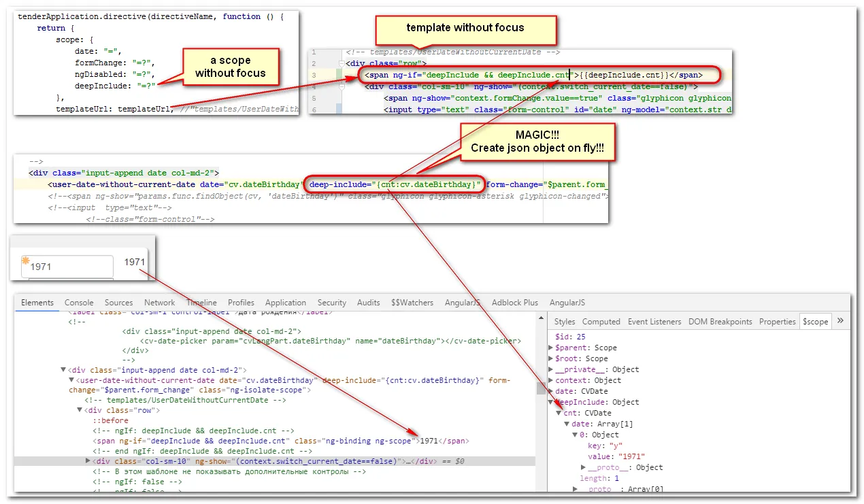Screen dimensions: 864x504
Task: Expand the __private__ Object node
Action: pos(551,369)
